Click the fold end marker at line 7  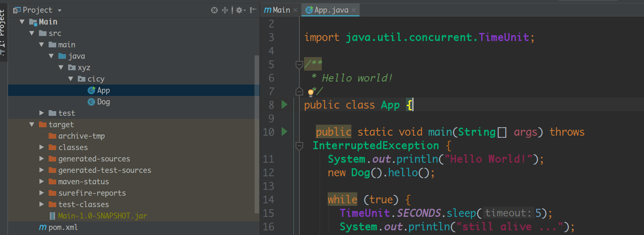pyautogui.click(x=299, y=91)
